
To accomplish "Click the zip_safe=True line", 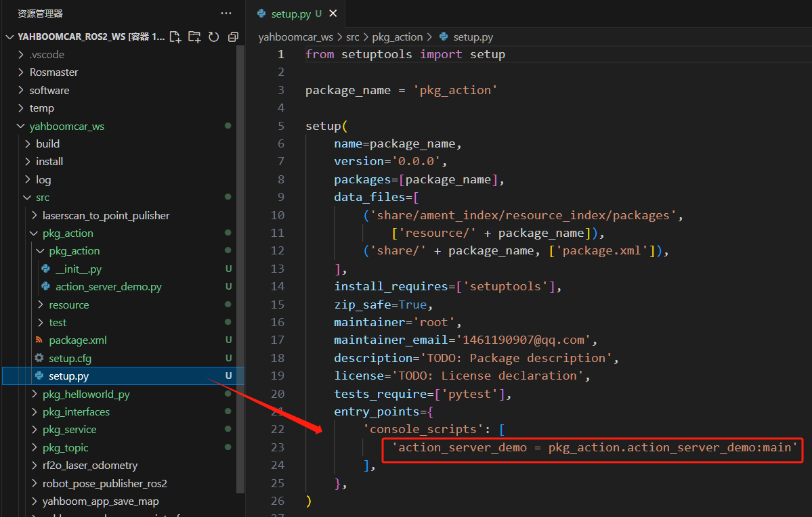I will click(383, 305).
